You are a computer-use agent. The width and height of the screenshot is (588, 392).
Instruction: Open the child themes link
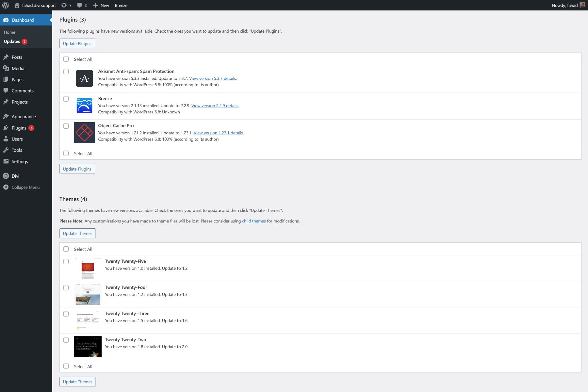click(x=253, y=221)
